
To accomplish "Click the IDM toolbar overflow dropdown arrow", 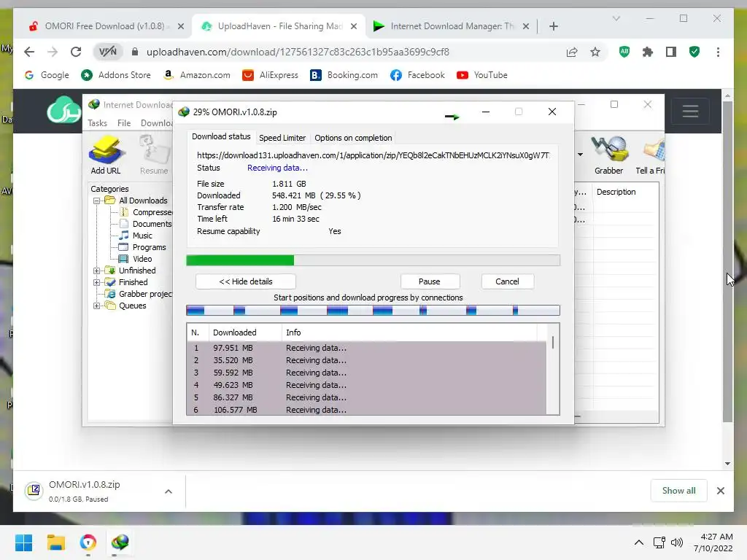I will 580,155.
